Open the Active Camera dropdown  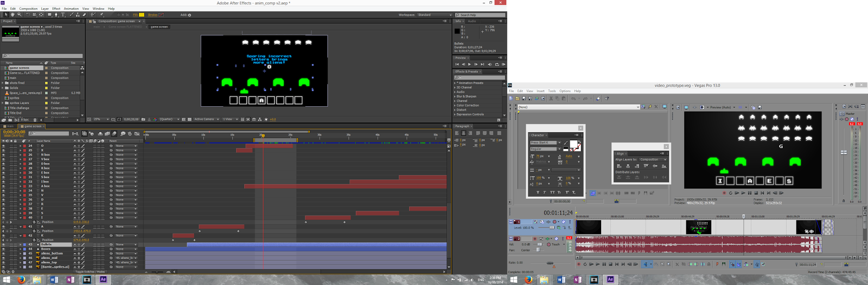click(x=206, y=119)
